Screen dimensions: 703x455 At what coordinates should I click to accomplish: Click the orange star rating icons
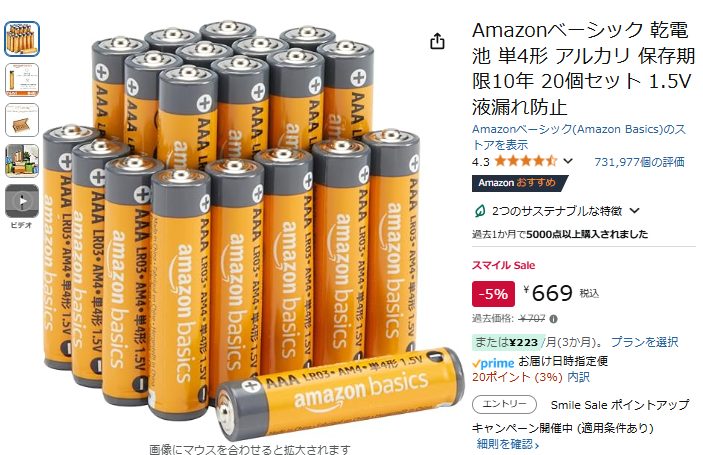[525, 161]
